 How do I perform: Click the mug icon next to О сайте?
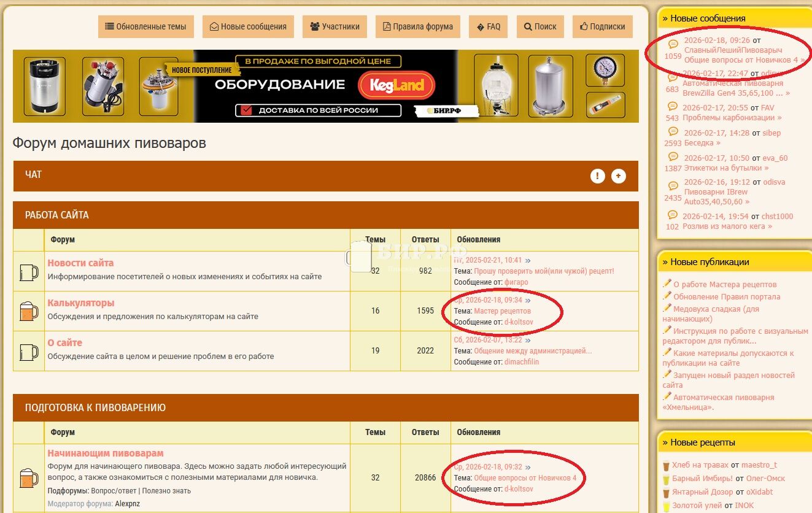[29, 351]
